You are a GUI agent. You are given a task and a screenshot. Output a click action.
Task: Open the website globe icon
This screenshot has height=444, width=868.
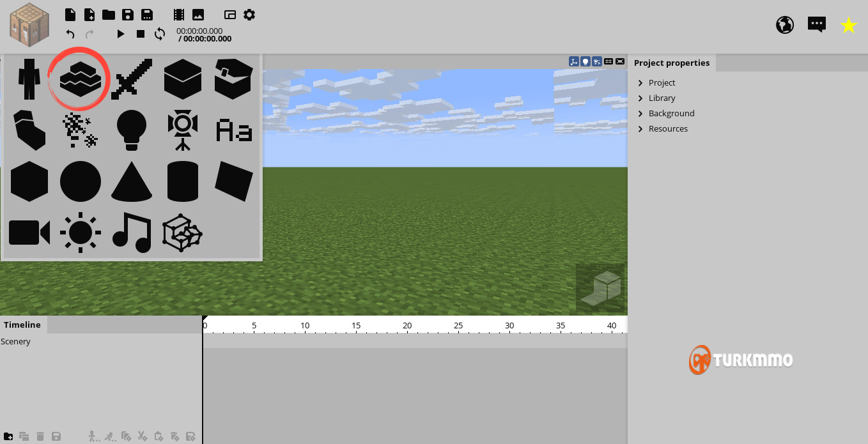(x=785, y=25)
